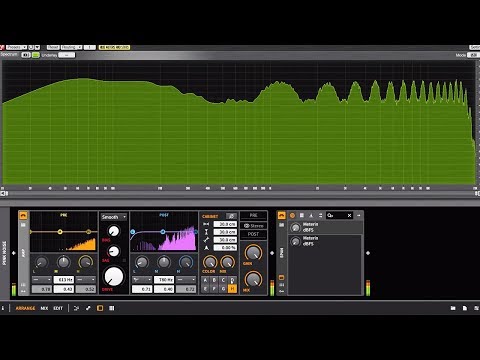Click the cabinet width value field
480x360 pixels.
pyautogui.click(x=225, y=224)
